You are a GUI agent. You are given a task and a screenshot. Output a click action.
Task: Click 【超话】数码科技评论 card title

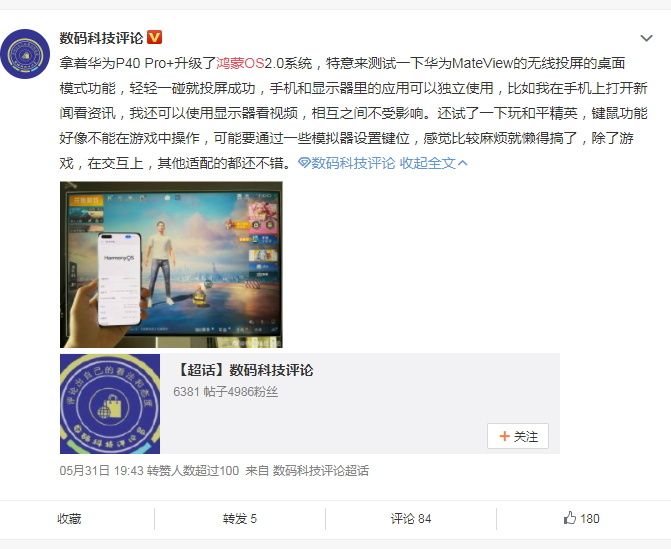tap(243, 370)
